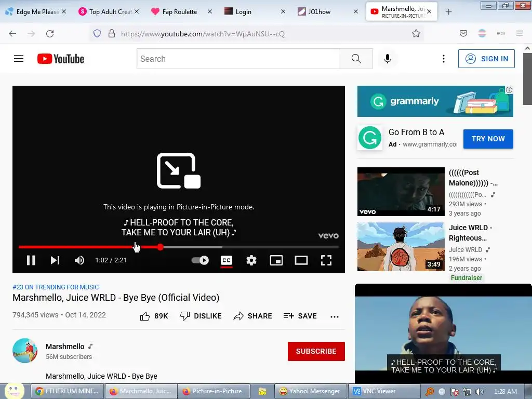The image size is (532, 399).
Task: Open YouTube three-dot settings menu
Action: 444,59
